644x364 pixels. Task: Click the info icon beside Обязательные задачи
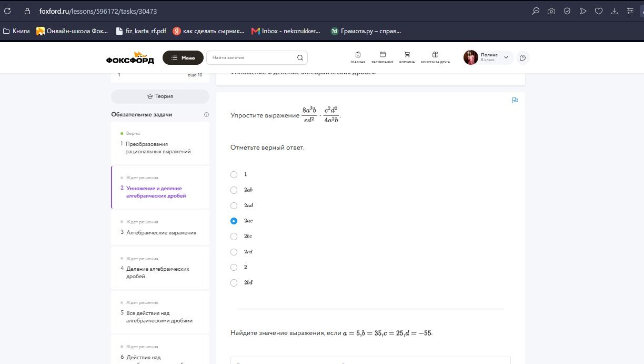(x=206, y=114)
